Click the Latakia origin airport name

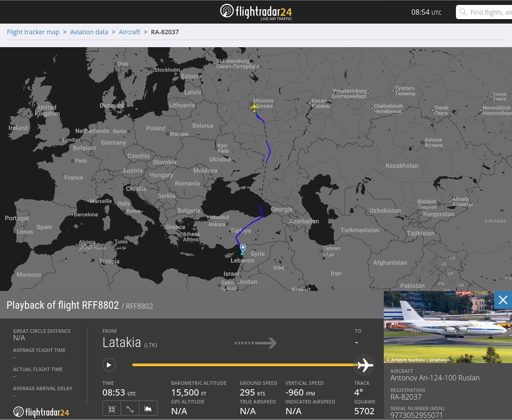point(122,343)
